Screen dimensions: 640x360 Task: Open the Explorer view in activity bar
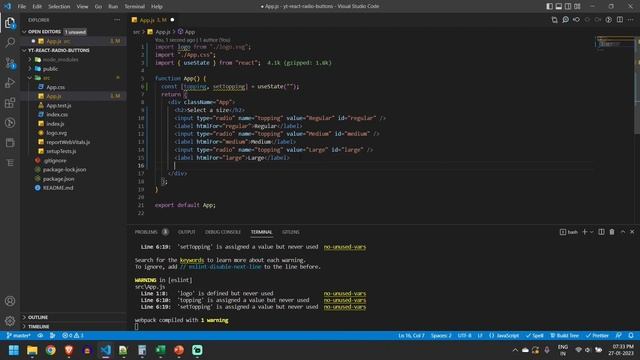(x=10, y=23)
